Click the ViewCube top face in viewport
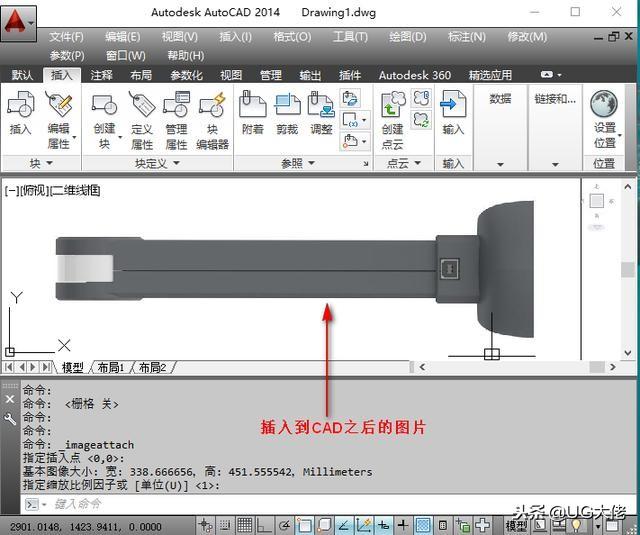 click(x=596, y=201)
